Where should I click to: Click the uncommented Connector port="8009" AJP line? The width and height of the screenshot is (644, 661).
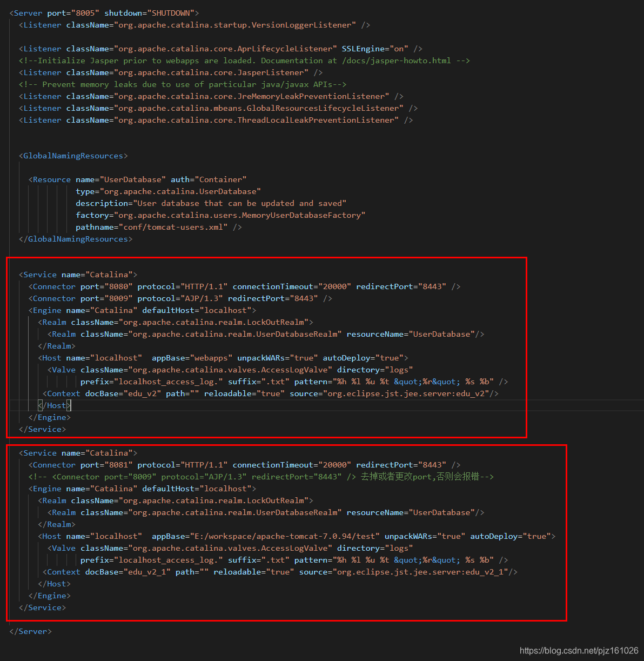[180, 298]
